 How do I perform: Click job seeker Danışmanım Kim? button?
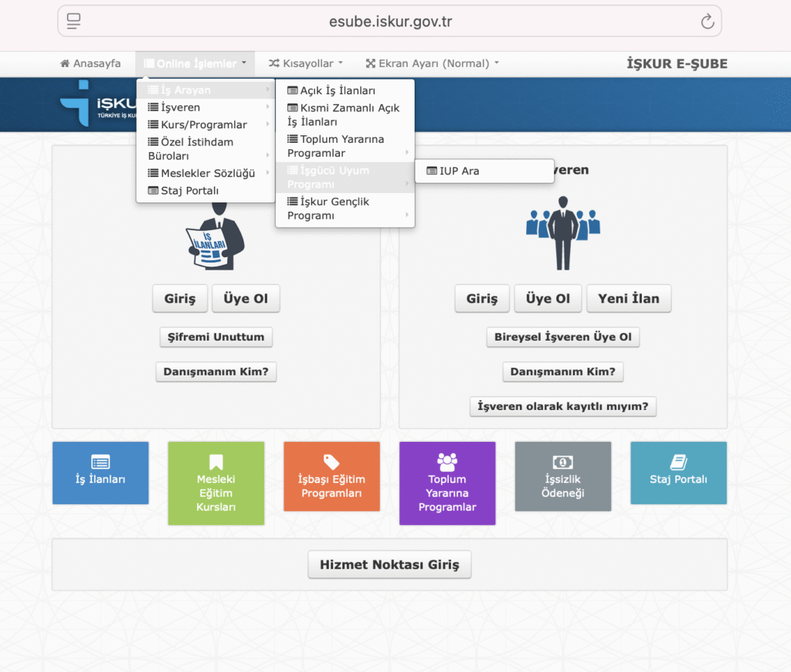click(216, 372)
